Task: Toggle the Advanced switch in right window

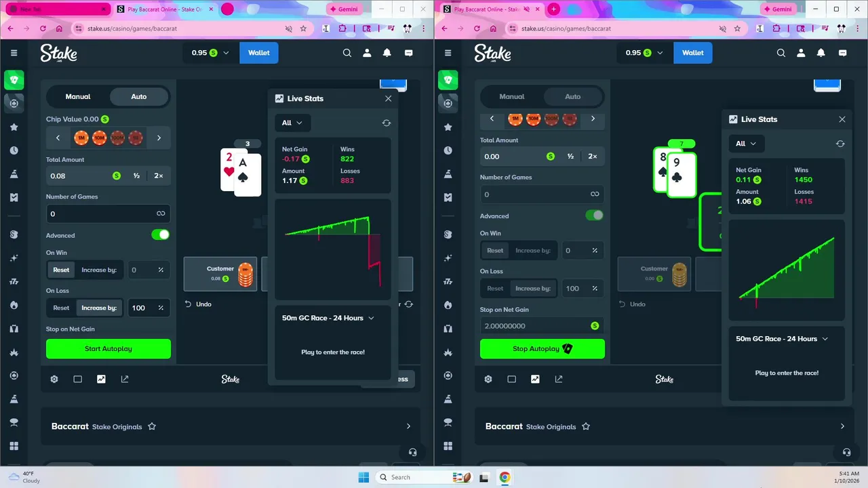Action: (594, 215)
